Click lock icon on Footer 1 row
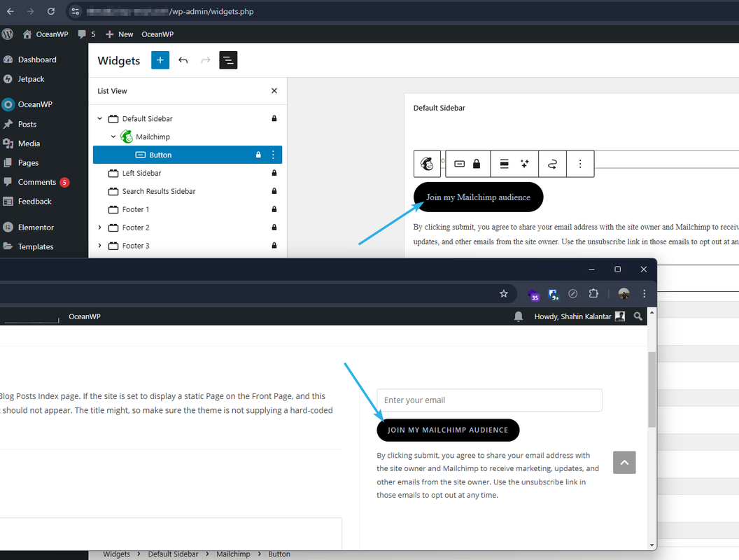The height and width of the screenshot is (560, 739). pos(274,209)
